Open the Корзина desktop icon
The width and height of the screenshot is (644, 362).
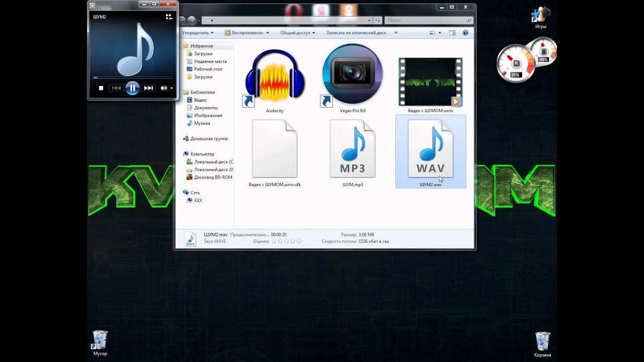[x=542, y=344]
